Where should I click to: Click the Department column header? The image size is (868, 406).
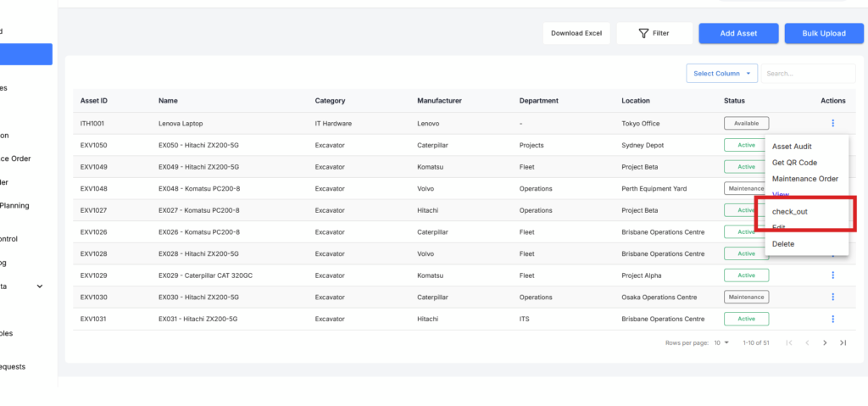point(538,101)
